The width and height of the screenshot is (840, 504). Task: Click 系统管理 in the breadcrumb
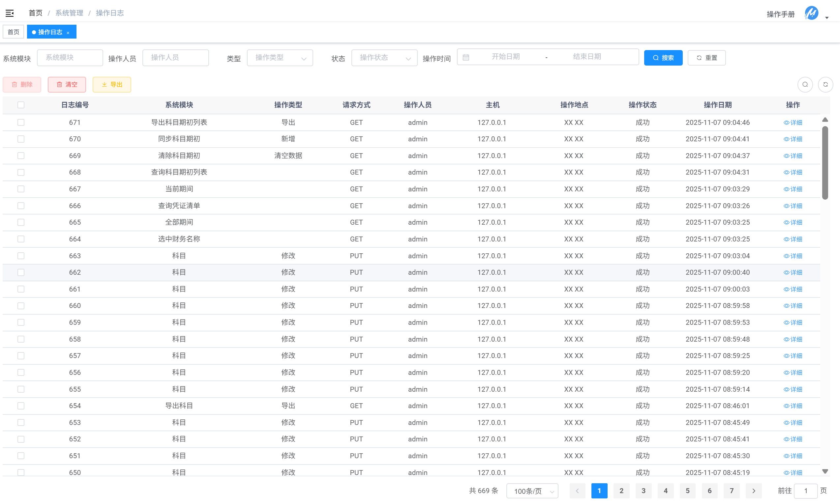tap(69, 13)
